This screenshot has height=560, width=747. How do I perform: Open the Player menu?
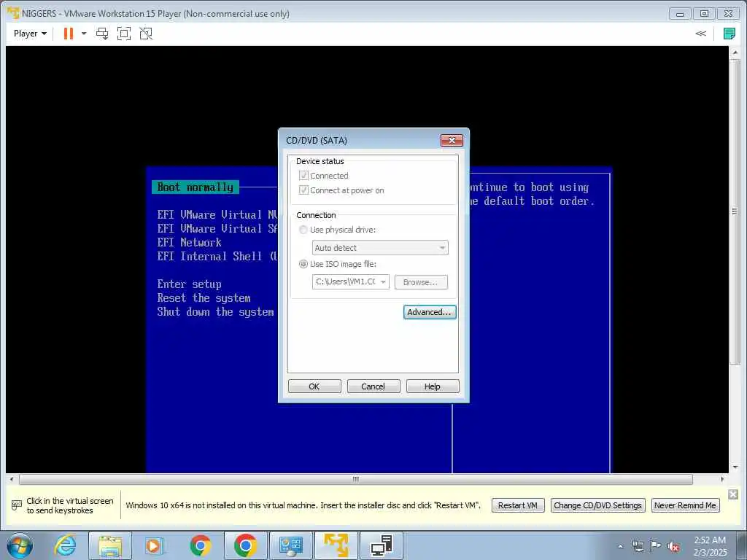point(30,34)
